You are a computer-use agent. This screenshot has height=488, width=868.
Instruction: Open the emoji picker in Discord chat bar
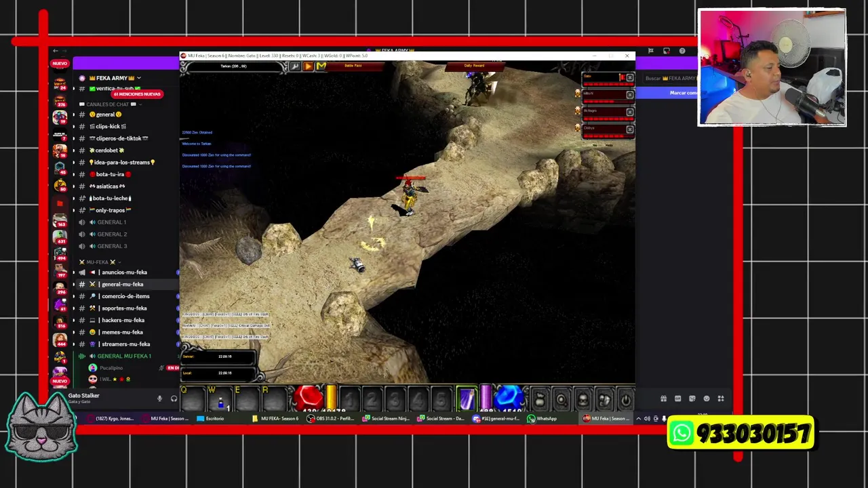(707, 399)
